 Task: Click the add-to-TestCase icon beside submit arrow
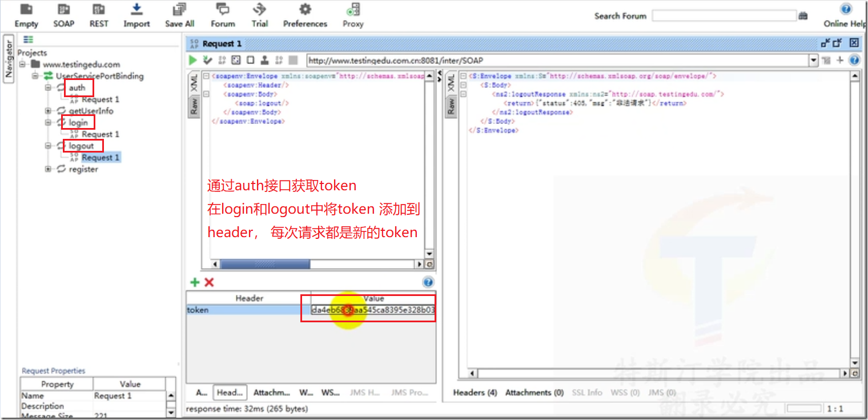(207, 60)
